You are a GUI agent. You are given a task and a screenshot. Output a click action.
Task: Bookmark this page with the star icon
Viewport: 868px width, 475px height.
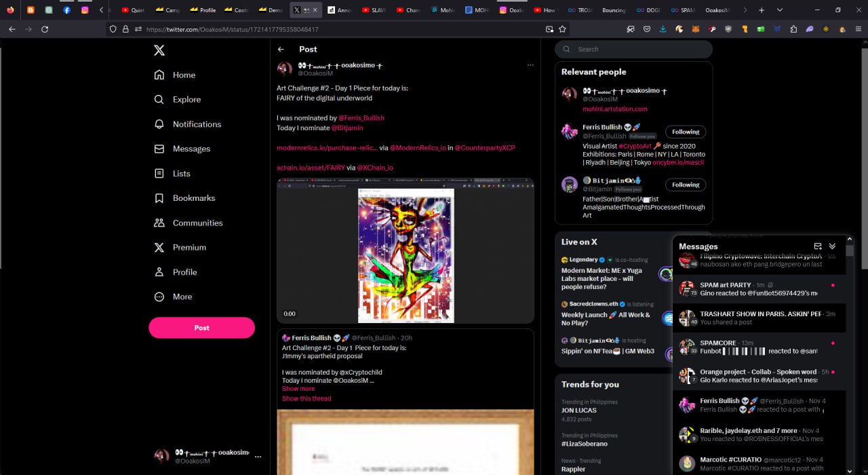click(x=563, y=29)
